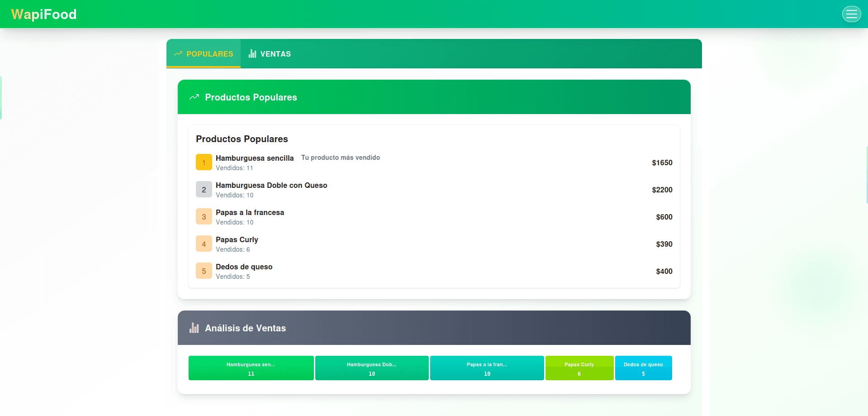
Task: Click chart icon beside Análisis de Ventas
Action: point(194,328)
